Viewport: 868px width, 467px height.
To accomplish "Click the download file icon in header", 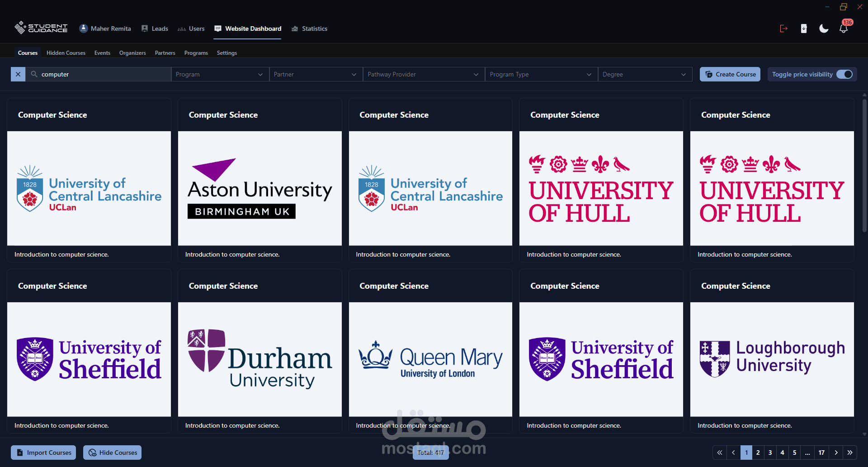I will [x=804, y=29].
